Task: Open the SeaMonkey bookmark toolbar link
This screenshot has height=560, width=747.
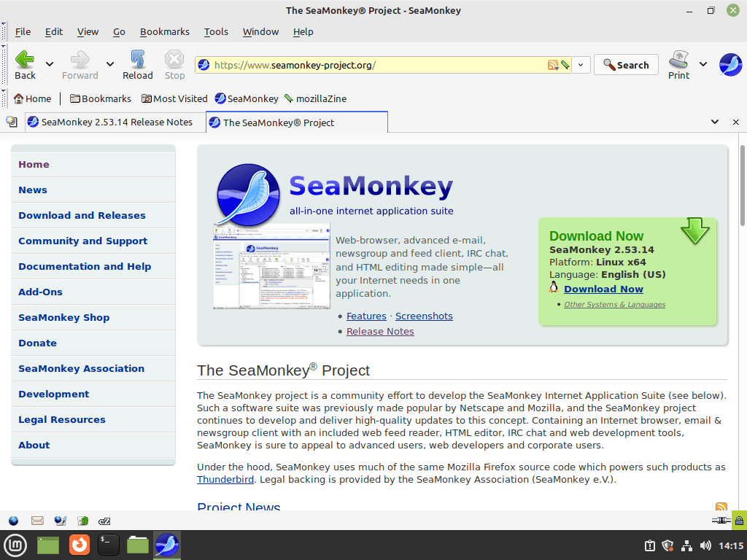Action: [247, 98]
